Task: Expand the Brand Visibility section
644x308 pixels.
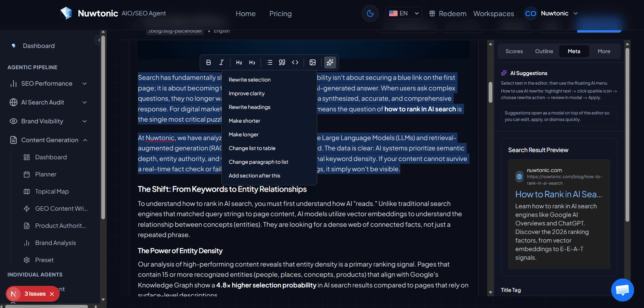Action: click(85, 121)
